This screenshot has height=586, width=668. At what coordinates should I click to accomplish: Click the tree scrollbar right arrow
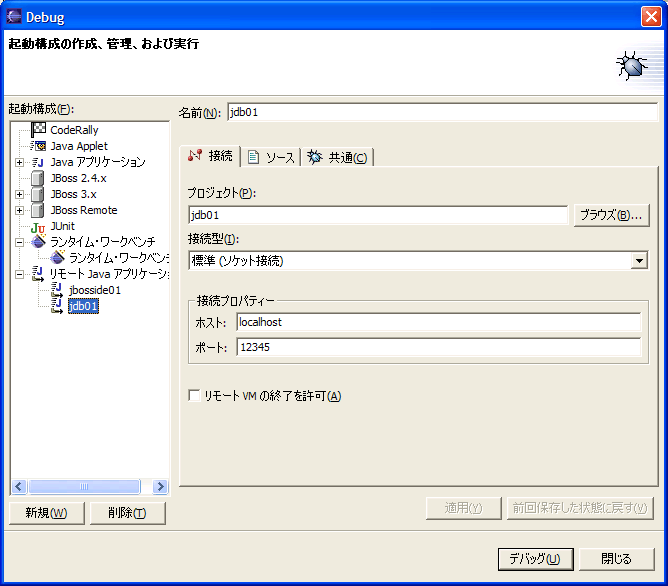pyautogui.click(x=161, y=486)
